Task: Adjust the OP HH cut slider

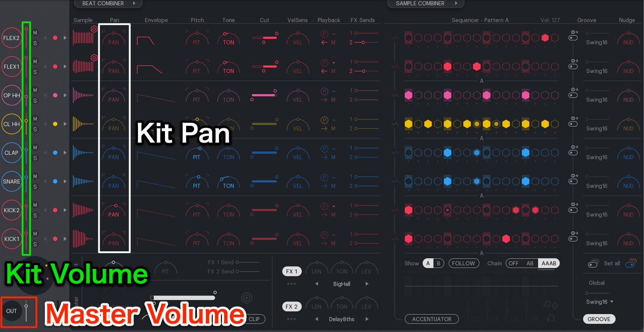Action: click(x=264, y=95)
